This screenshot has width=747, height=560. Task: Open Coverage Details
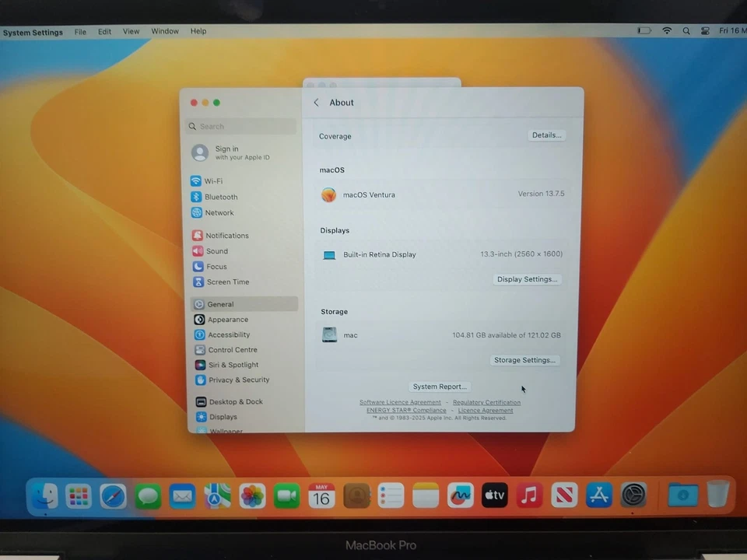[546, 135]
